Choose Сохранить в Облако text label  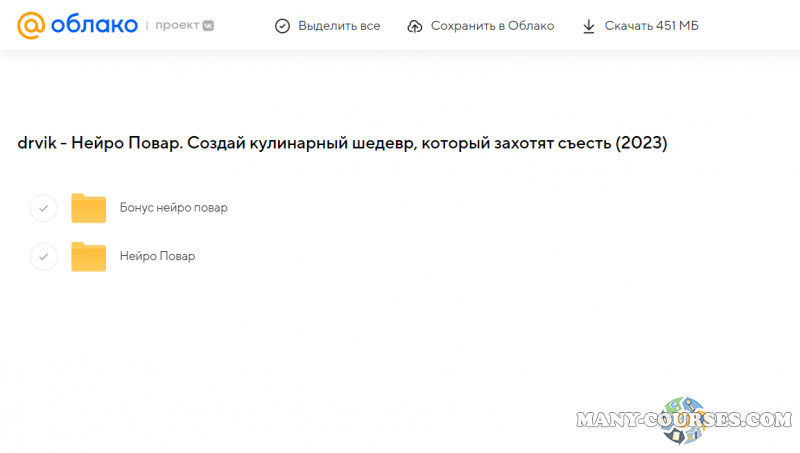[492, 26]
